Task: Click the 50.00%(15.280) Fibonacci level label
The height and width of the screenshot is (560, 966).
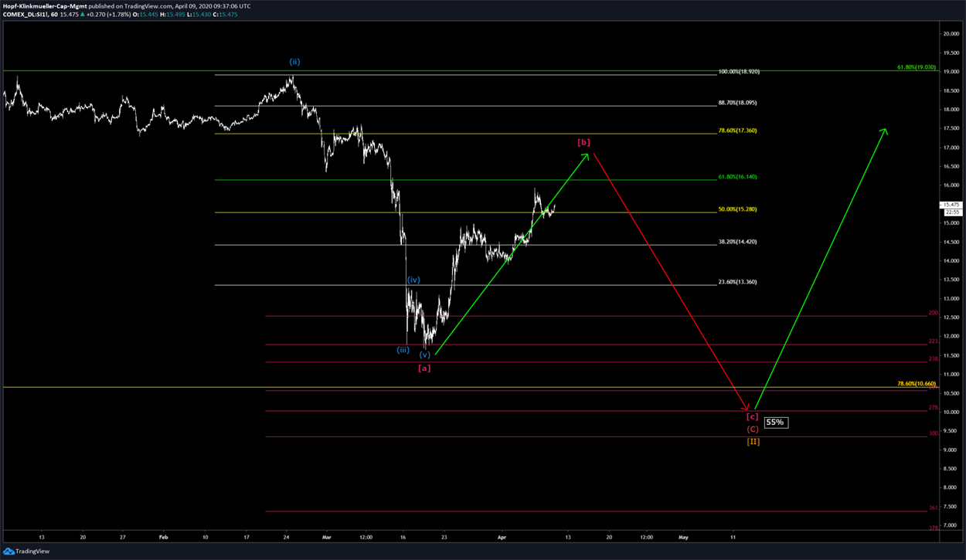Action: click(737, 209)
